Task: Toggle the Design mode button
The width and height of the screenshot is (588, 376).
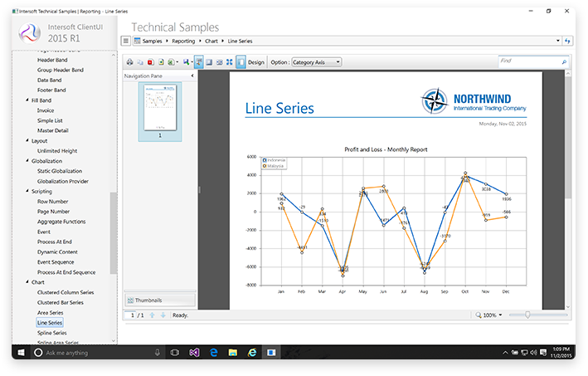Action: [255, 62]
